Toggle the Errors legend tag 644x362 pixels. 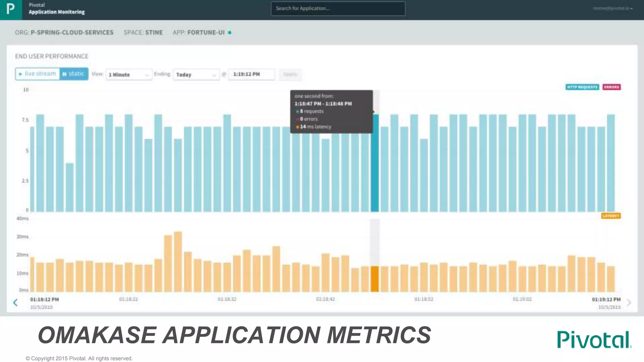coord(611,87)
